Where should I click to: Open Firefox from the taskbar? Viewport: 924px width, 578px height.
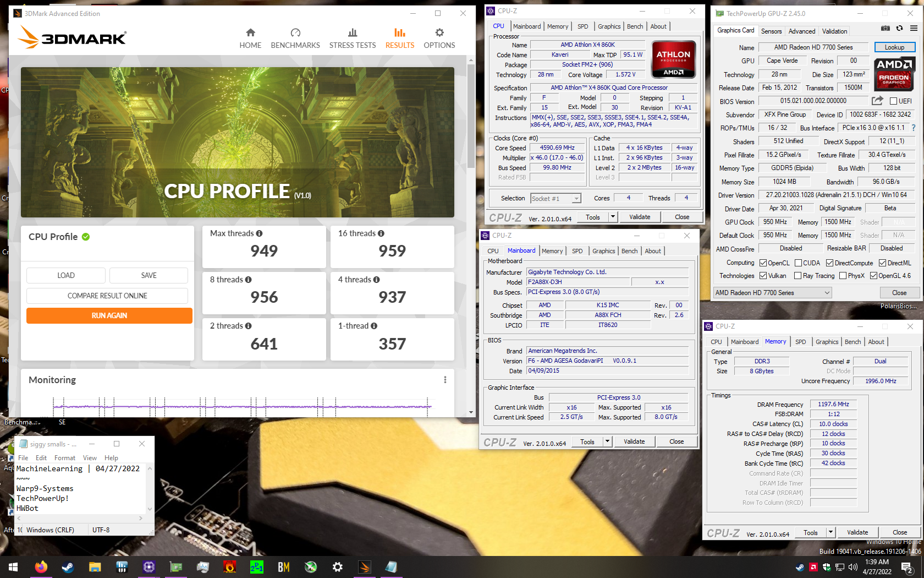click(x=41, y=567)
